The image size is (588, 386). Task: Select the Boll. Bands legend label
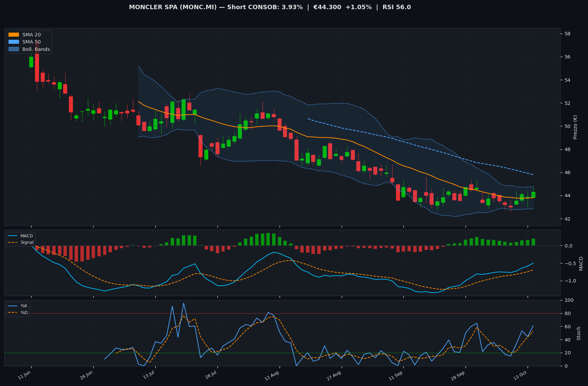[36, 49]
